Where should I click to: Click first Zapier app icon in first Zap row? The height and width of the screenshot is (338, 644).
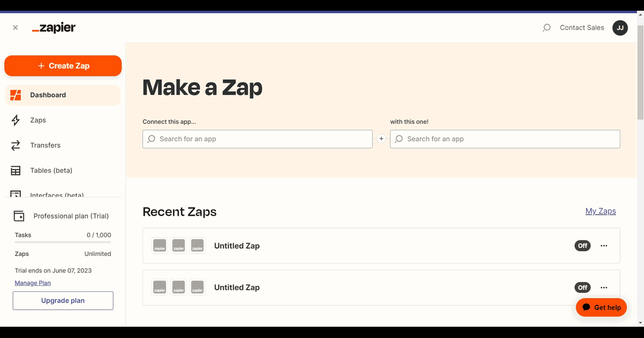[160, 246]
